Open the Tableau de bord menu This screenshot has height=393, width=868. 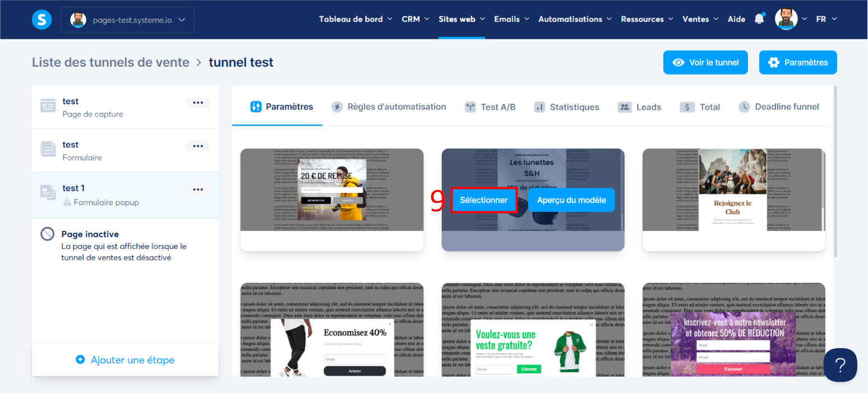point(355,19)
